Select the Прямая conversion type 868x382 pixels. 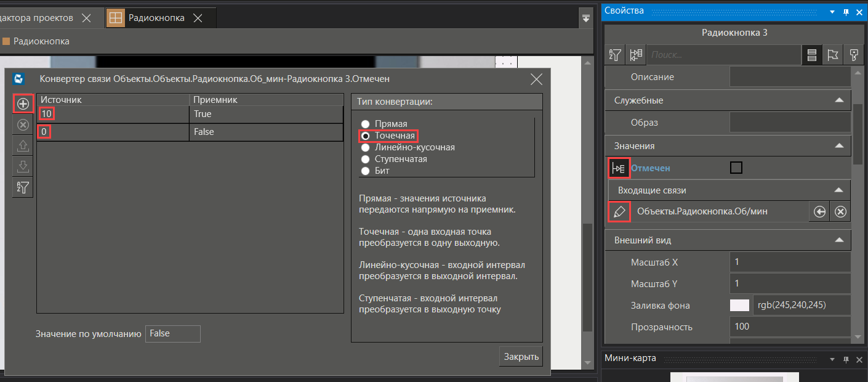pos(365,124)
